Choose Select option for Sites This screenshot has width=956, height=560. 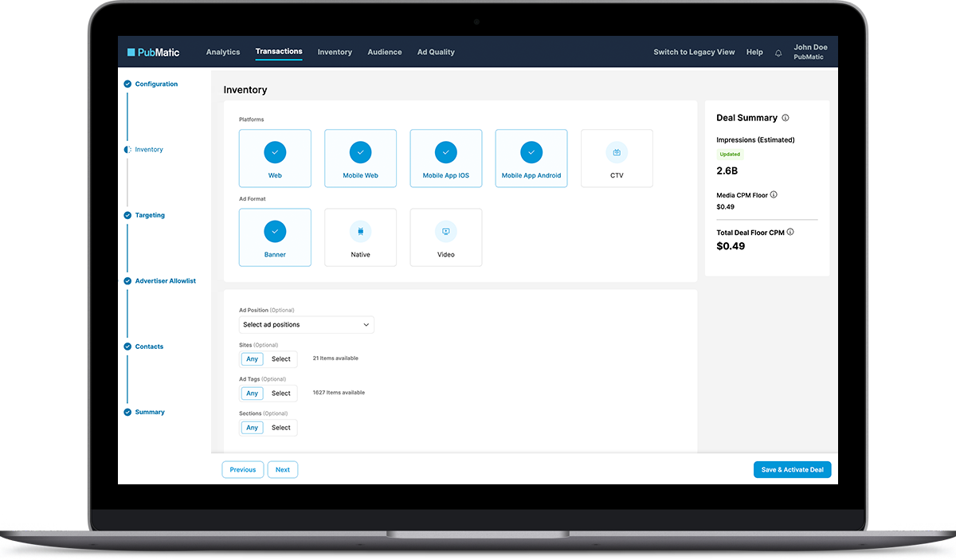(281, 359)
